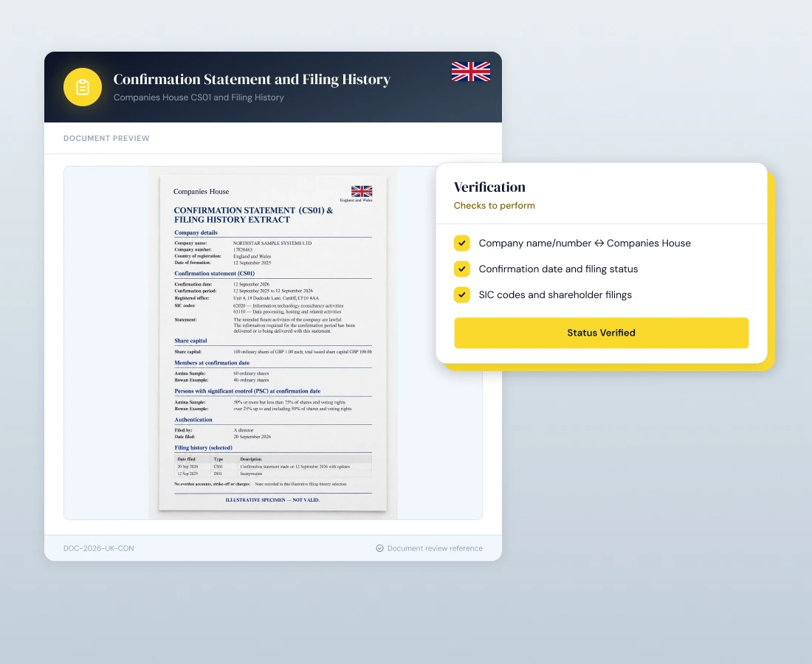The width and height of the screenshot is (812, 664).
Task: Click the DOCUMENT PREVIEW label
Action: 106,138
